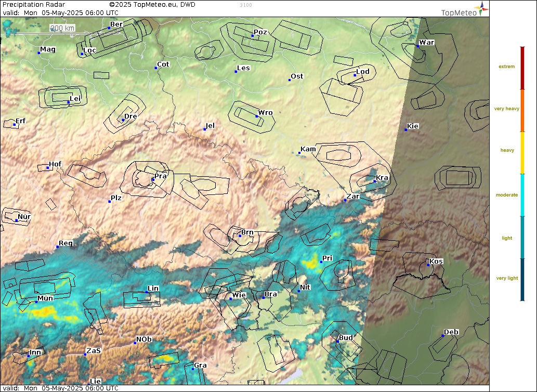Viewport: 537px width, 392px height.
Task: Select the Hof city label
Action: (x=55, y=164)
